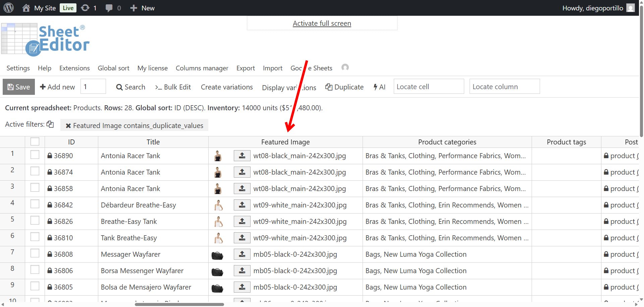Expand the Settings menu

pyautogui.click(x=18, y=68)
